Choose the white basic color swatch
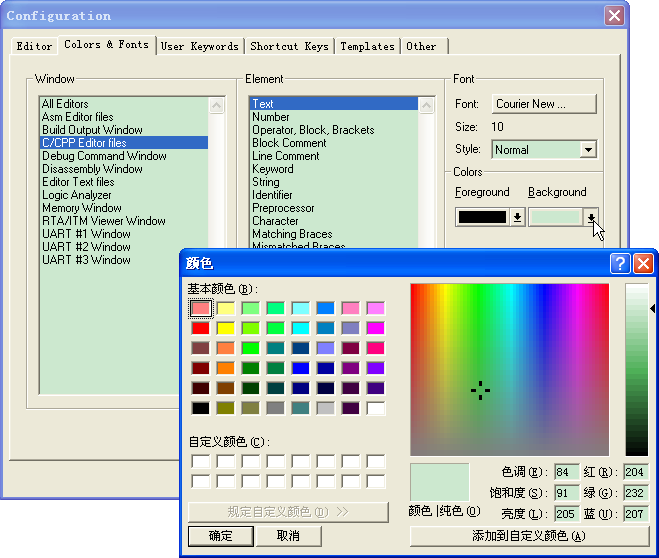The height and width of the screenshot is (558, 659). pyautogui.click(x=375, y=408)
